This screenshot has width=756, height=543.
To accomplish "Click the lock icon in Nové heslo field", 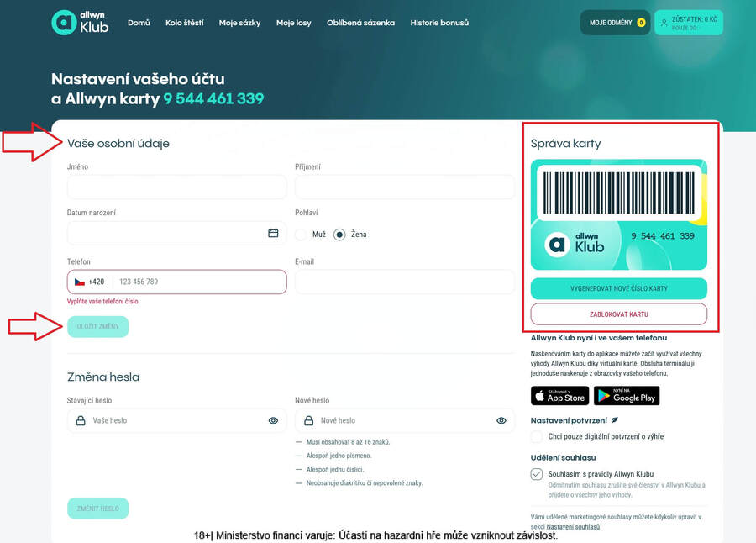I will point(308,420).
